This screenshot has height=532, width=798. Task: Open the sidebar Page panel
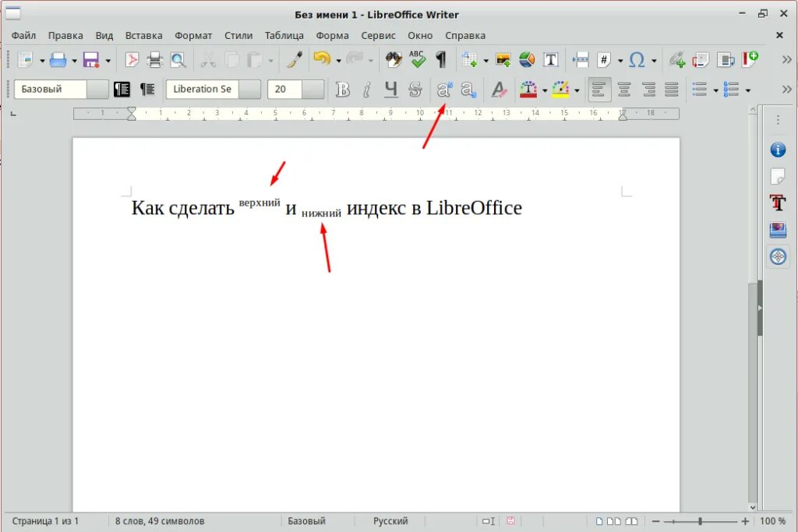[778, 176]
